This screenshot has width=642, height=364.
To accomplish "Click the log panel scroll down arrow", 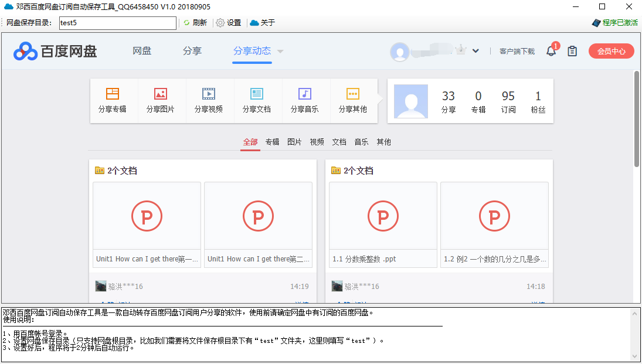I will pos(635,356).
